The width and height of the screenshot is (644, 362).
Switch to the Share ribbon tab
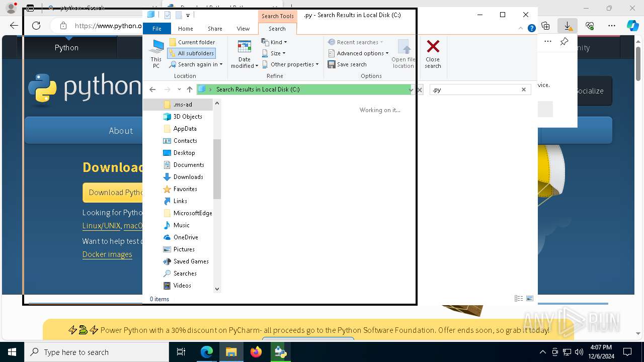click(x=215, y=29)
